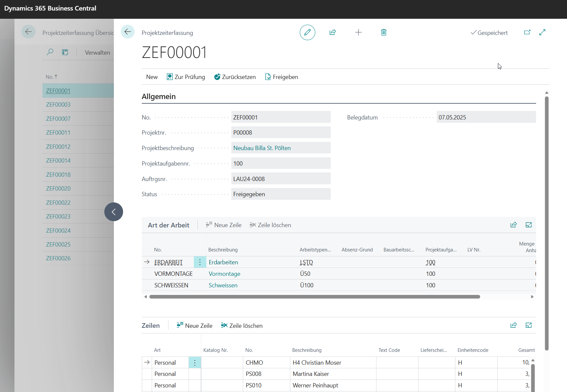Click the share icon in header
567x392 pixels.
tap(333, 32)
